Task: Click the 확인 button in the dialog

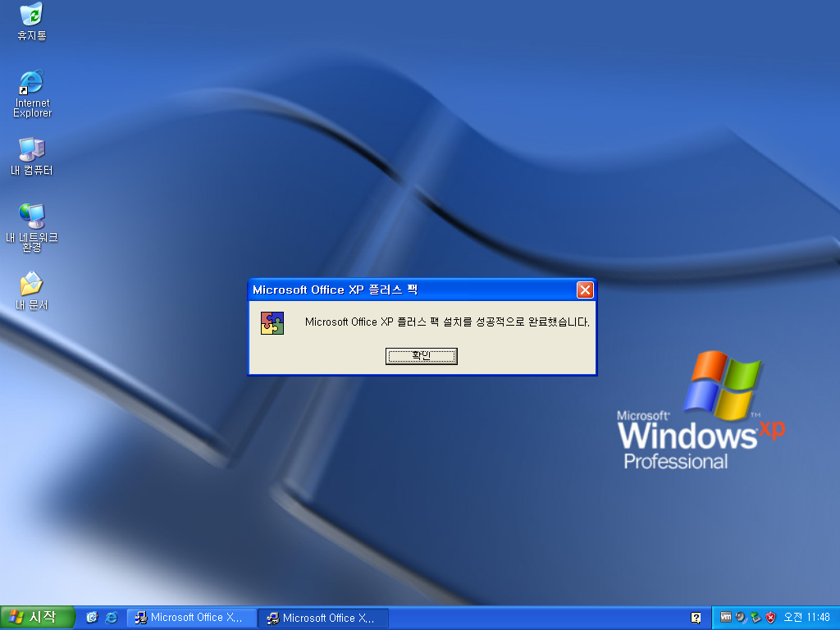Action: (x=421, y=356)
